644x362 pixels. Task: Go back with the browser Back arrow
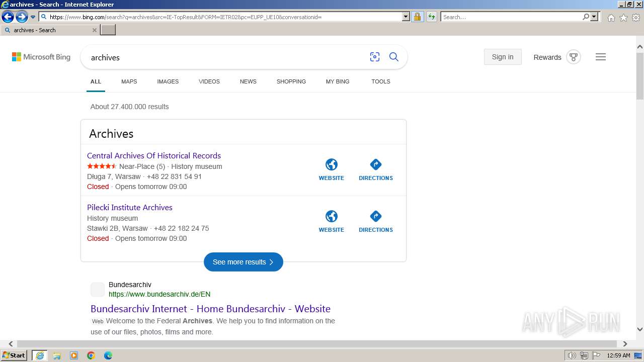(8, 17)
